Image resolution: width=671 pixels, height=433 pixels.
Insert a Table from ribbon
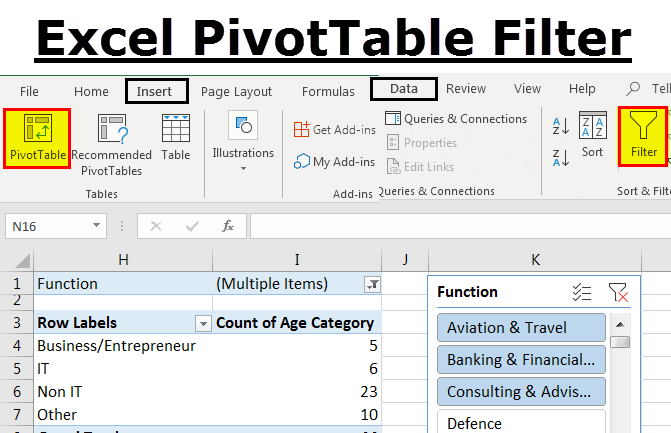(176, 137)
